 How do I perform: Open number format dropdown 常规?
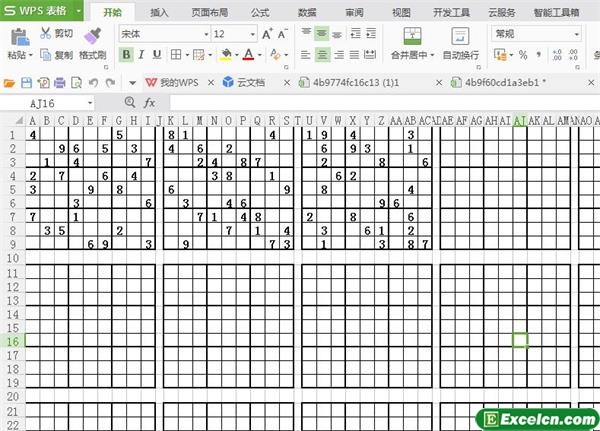[576, 34]
